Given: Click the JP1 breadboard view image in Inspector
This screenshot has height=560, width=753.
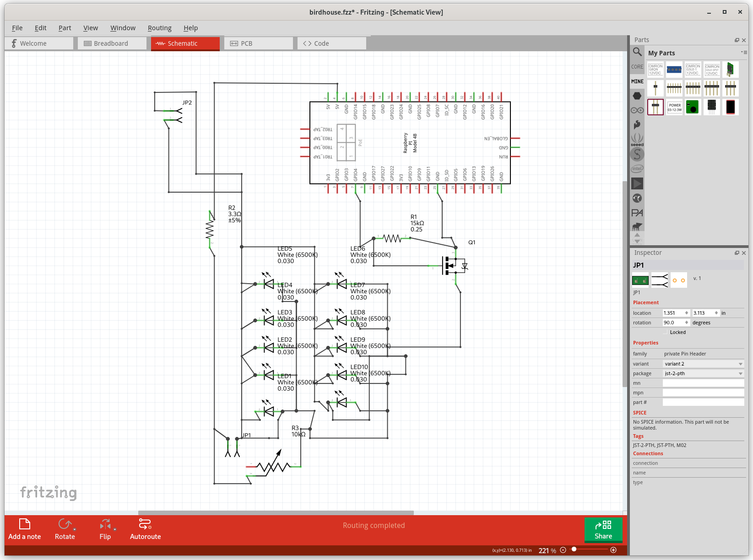Looking at the screenshot, I should [x=640, y=280].
